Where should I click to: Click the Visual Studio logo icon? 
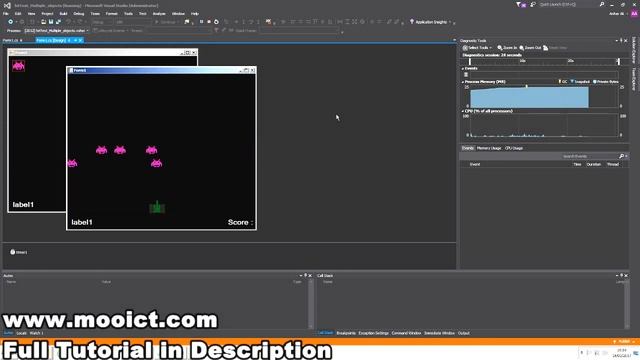tap(7, 5)
